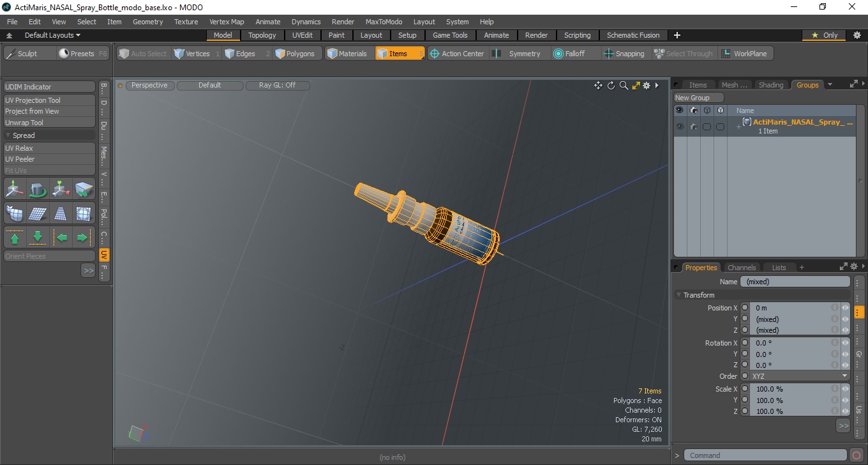Click the Position X value field
Screen dimensions: 868x465
(x=791, y=308)
